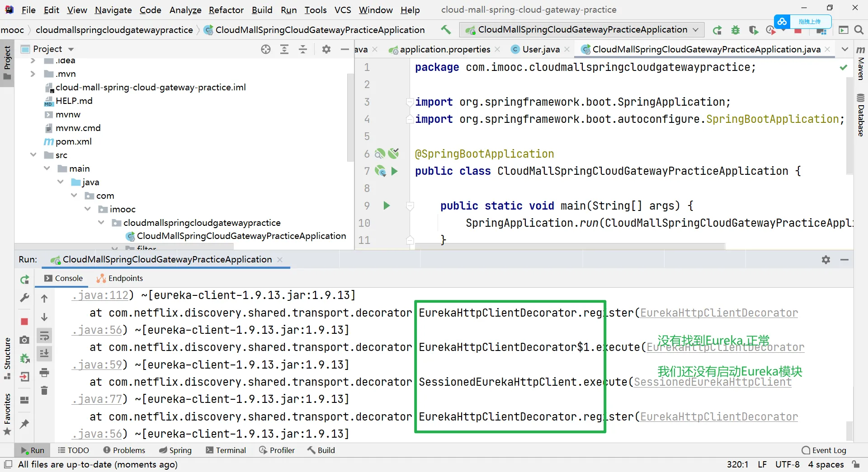Toggle the read-only lock icon in status bar
Viewport: 868px width, 472px height.
(856, 464)
